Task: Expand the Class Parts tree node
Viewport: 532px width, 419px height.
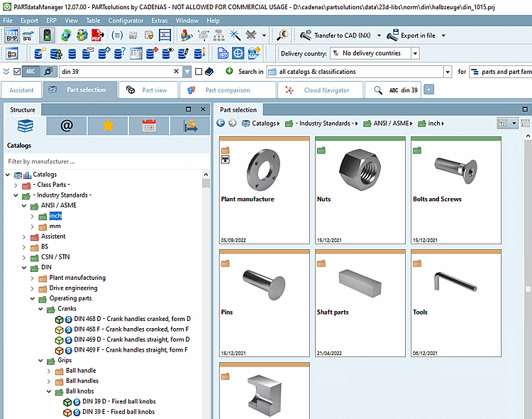Action: click(16, 185)
